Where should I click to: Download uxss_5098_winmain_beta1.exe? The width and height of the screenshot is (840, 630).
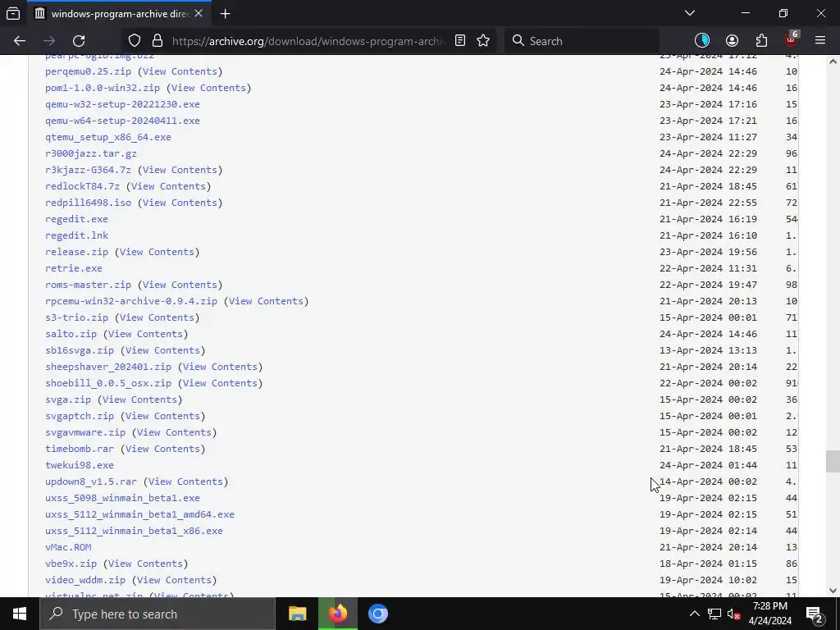(123, 498)
